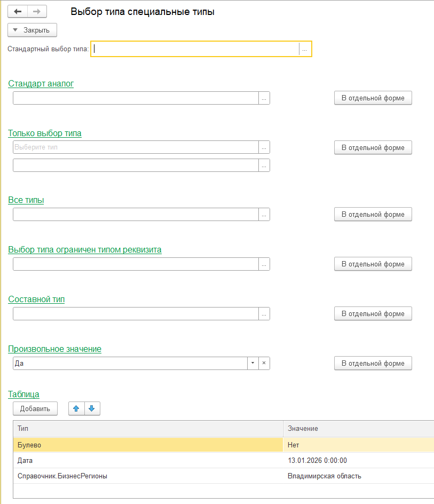Expand the Произвольное значение dropdown list
Viewport: 434px width, 504px height.
tap(252, 364)
